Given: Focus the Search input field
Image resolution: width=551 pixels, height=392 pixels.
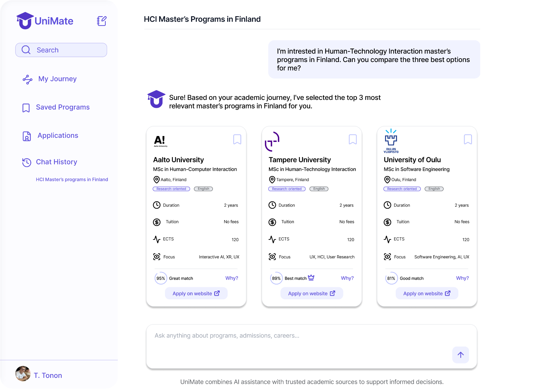Looking at the screenshot, I should coord(61,50).
